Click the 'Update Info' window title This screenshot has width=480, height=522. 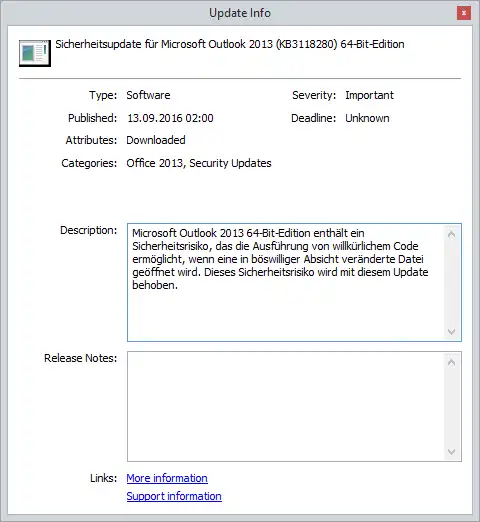tap(240, 13)
